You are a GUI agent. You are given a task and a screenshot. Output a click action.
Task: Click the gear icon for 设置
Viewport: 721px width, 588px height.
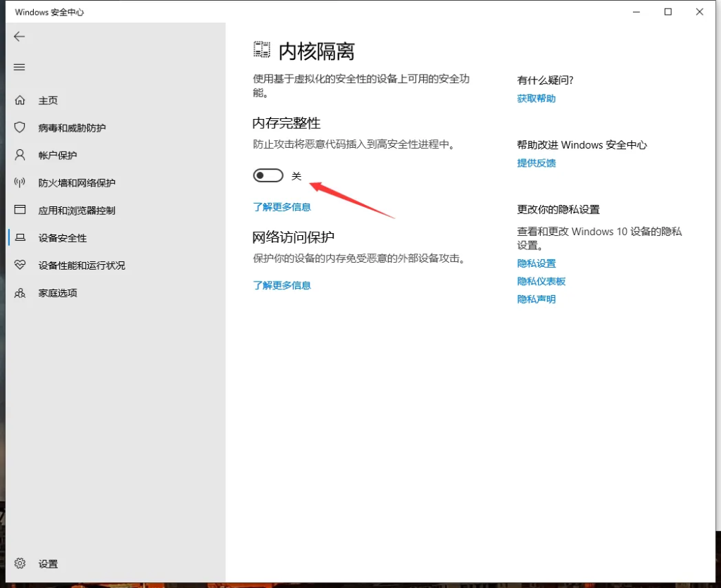click(20, 563)
